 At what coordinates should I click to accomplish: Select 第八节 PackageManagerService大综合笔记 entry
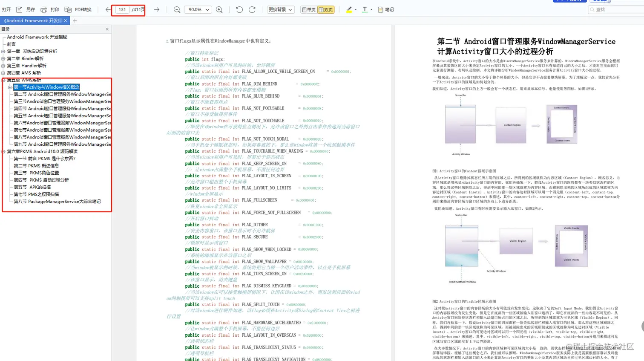pyautogui.click(x=57, y=202)
